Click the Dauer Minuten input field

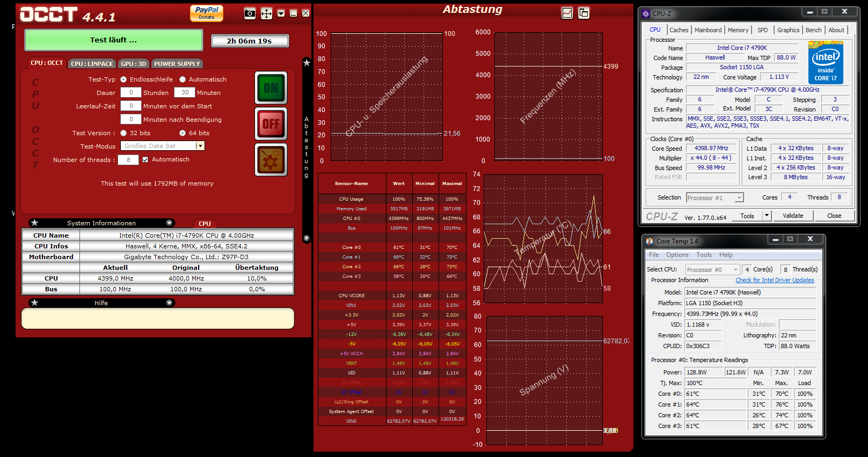[185, 92]
